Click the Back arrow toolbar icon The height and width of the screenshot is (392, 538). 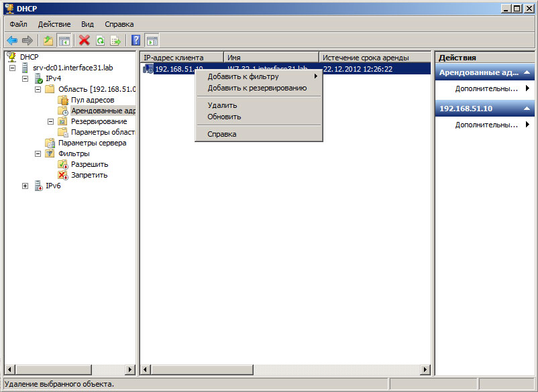(x=12, y=40)
